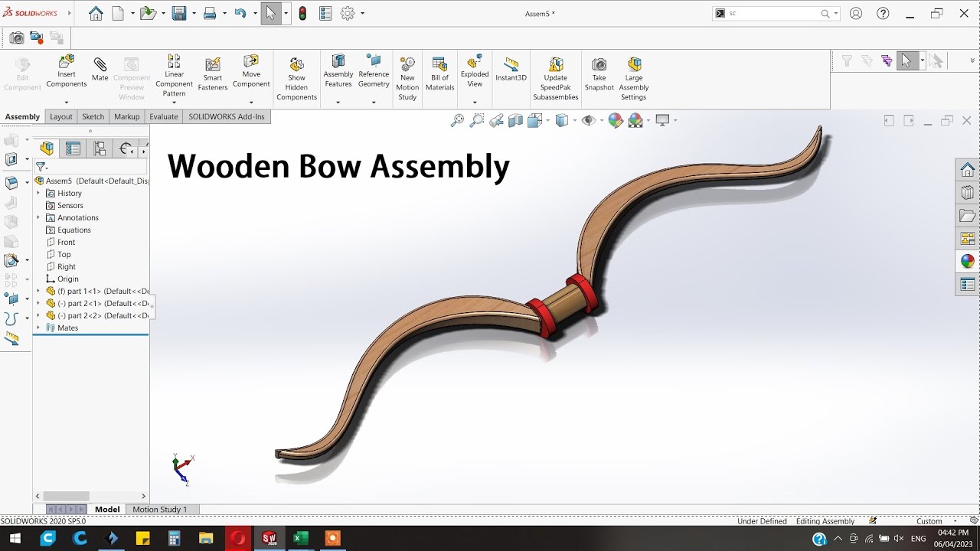
Task: Expand the Mates folder
Action: point(38,328)
